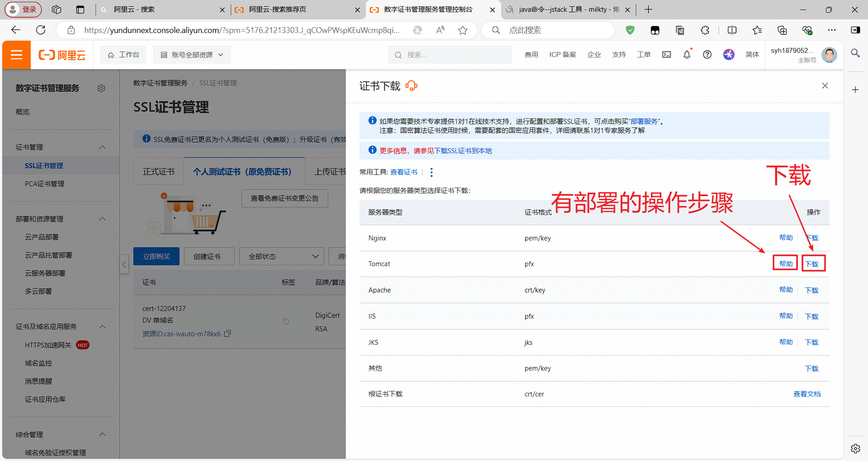Screen dimensions: 868x461
Task: Switch to the 阿里云 - 搜索 browser tab
Action: 162,9
